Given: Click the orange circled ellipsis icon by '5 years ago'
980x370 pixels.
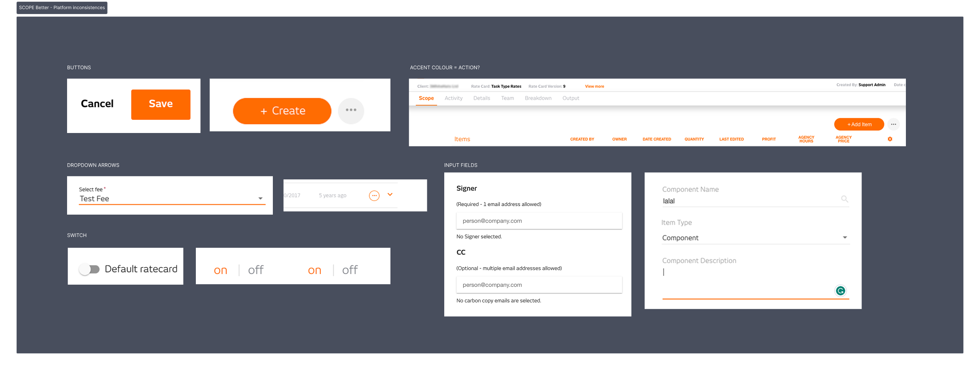Looking at the screenshot, I should (374, 196).
